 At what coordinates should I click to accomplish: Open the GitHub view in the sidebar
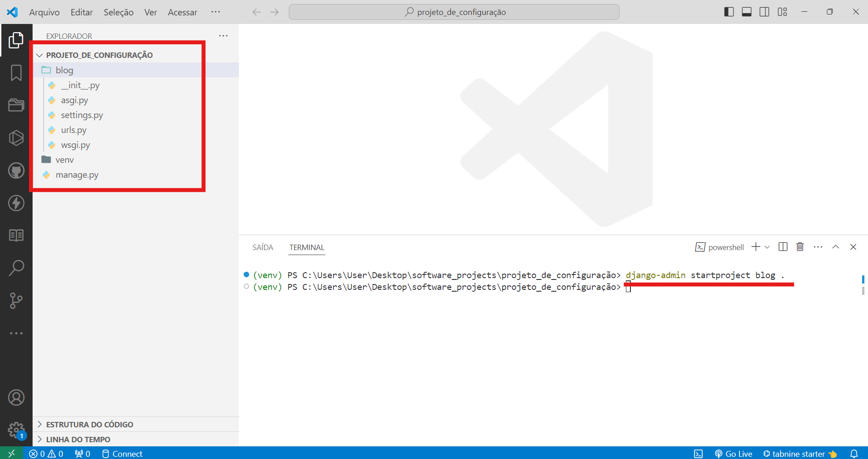tap(16, 170)
